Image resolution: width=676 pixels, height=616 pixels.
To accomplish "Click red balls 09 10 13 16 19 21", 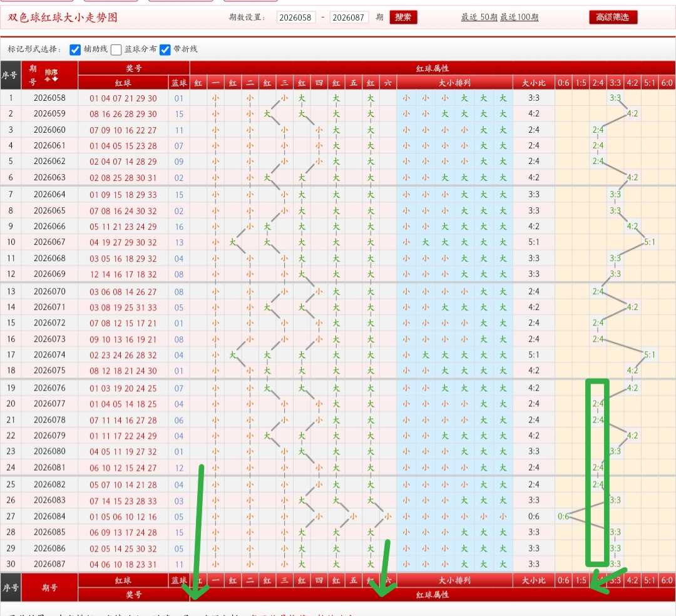I will (x=123, y=340).
